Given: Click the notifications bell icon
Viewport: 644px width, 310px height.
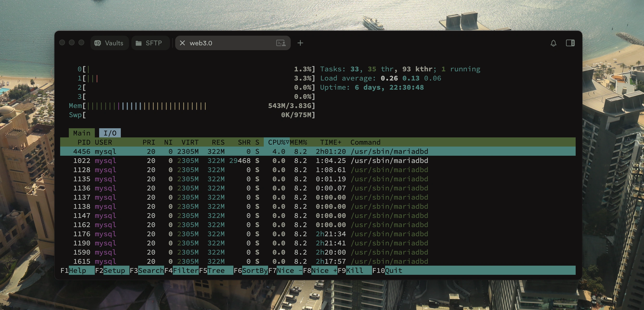Looking at the screenshot, I should 553,43.
